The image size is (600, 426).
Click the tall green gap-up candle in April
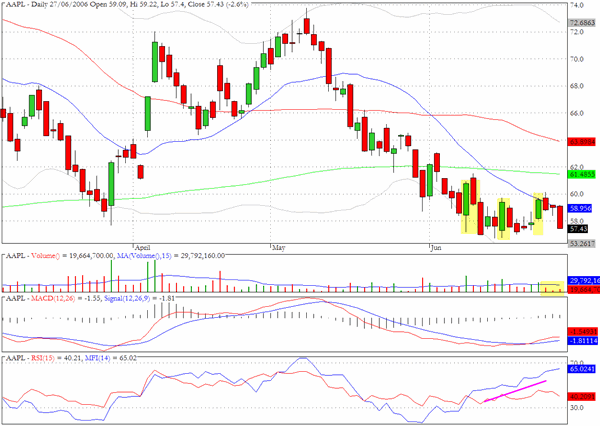[x=155, y=62]
